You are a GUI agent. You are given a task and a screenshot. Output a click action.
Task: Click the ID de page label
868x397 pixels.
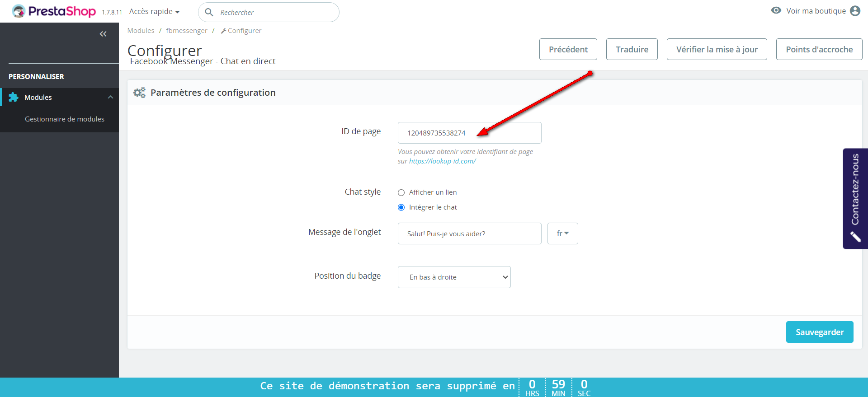coord(361,131)
